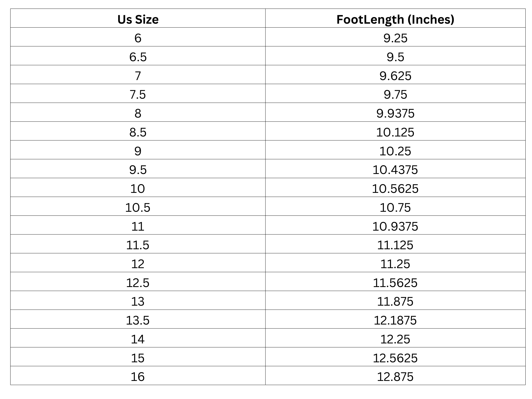Image resolution: width=532 pixels, height=399 pixels.
Task: Select the 9.9375 foot length cell
Action: tap(395, 112)
